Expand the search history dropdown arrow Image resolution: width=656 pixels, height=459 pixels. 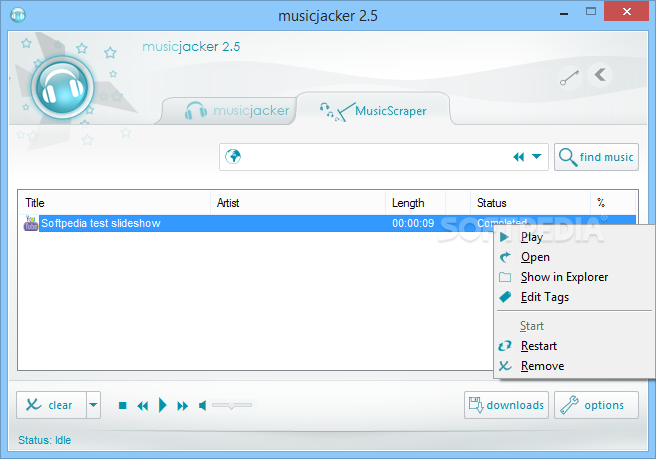pos(536,156)
